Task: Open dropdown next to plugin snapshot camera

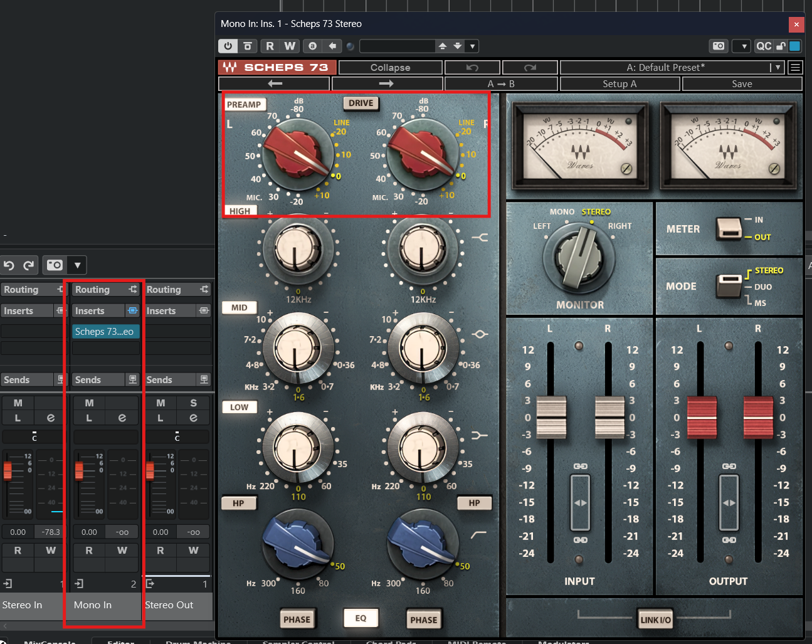Action: [x=742, y=46]
